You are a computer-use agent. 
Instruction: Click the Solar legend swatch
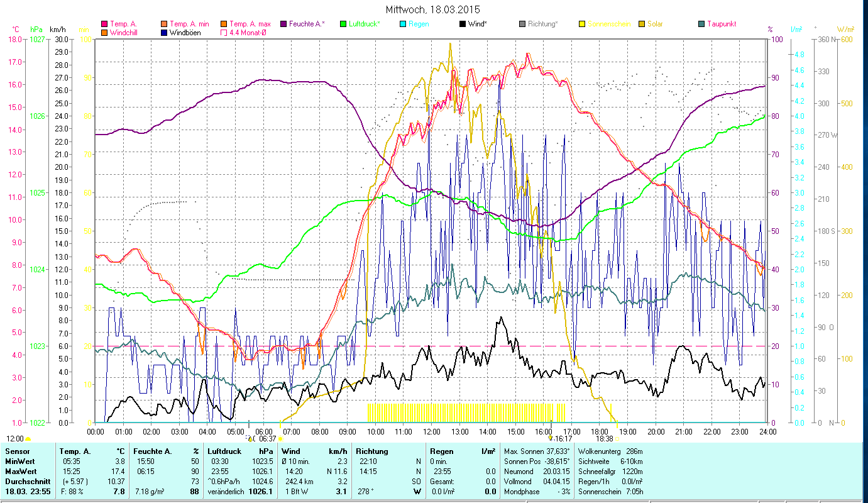tap(642, 24)
